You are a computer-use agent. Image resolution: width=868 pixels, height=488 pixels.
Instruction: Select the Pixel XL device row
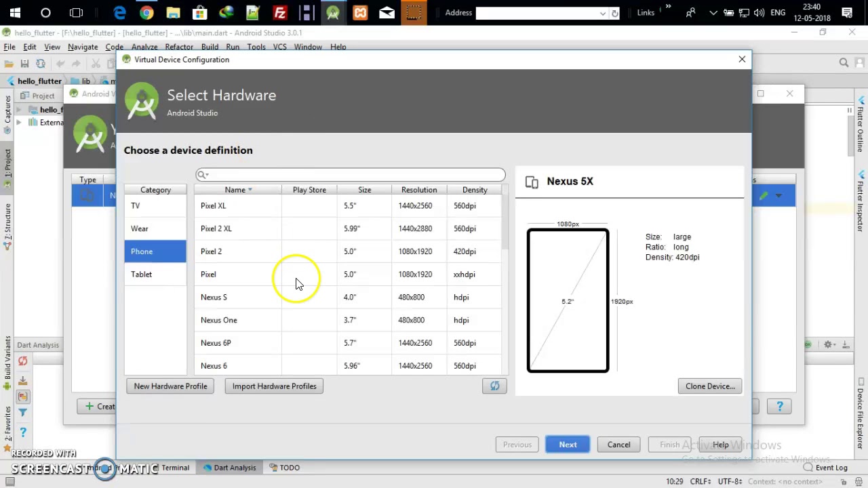click(348, 205)
